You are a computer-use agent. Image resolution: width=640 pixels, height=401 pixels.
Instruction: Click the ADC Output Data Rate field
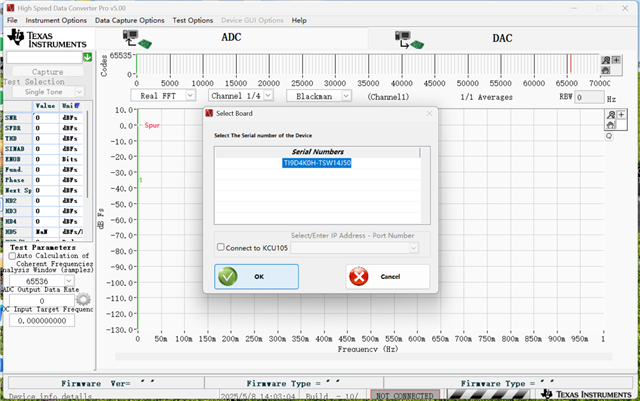42,301
